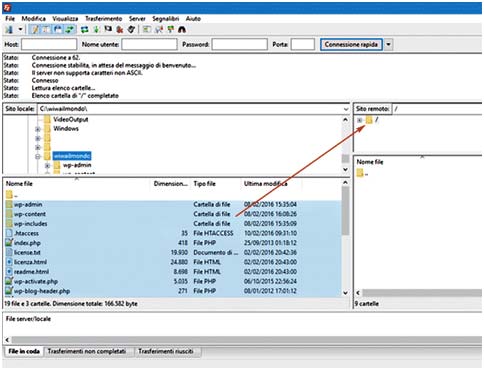Viewport: 484px width, 370px height.
Task: Switch to Trasferimenti non completati tab
Action: (87, 351)
